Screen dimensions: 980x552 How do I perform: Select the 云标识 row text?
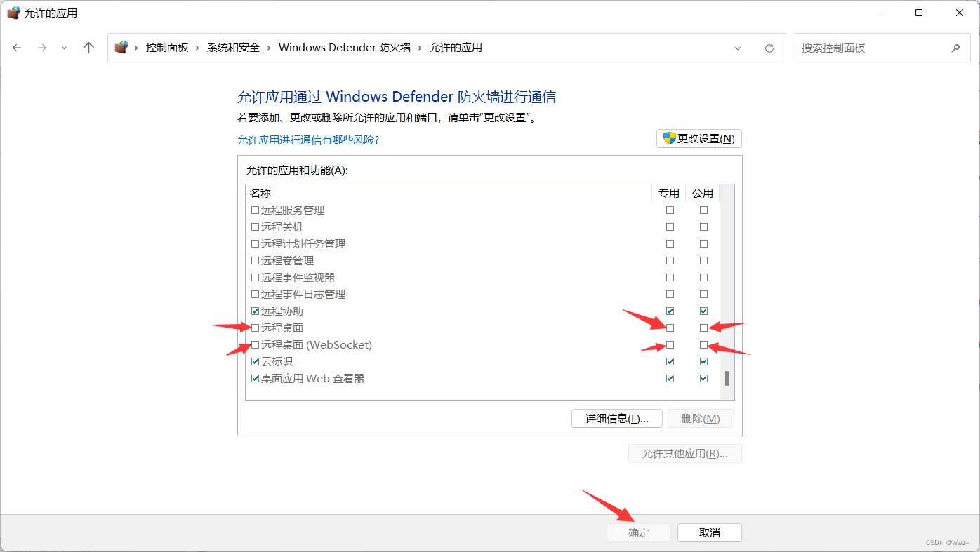[277, 361]
